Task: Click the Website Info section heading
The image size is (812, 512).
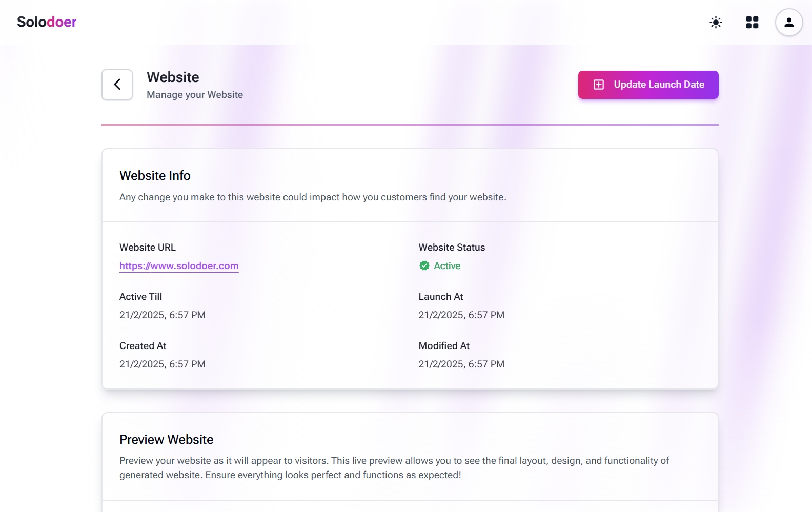Action: tap(155, 175)
